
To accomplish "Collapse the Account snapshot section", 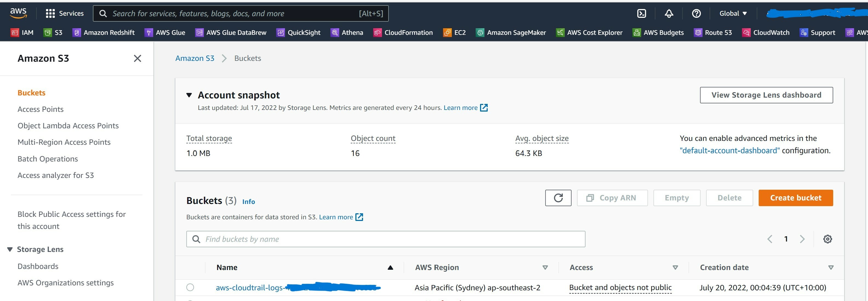I will [x=189, y=95].
